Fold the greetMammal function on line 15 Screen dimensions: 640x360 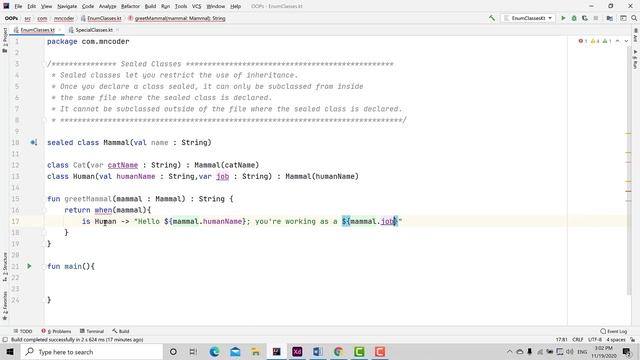point(44,199)
